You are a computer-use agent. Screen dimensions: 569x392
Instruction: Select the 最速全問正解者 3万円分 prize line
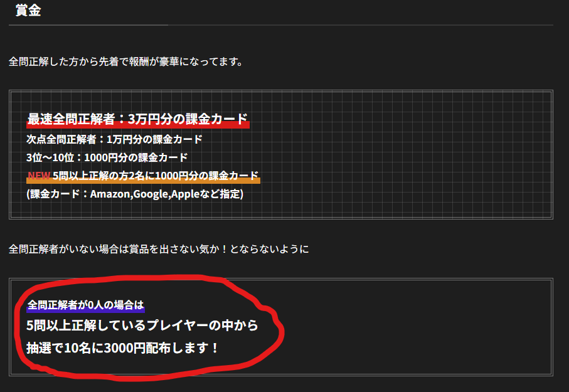(137, 119)
